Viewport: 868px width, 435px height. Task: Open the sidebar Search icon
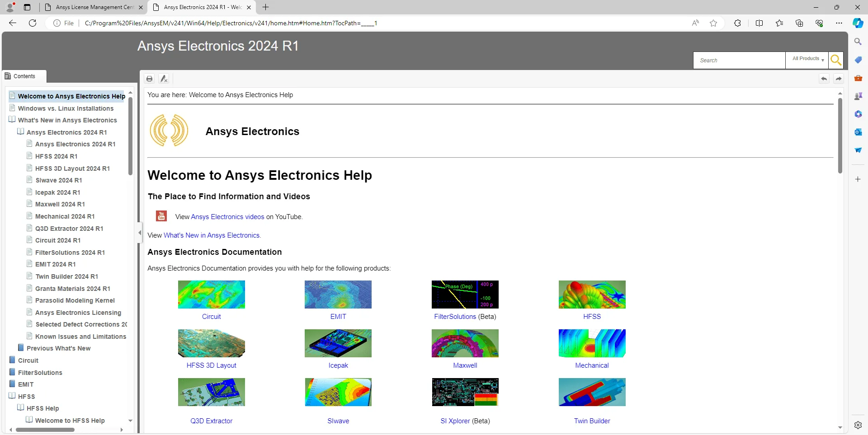[858, 42]
